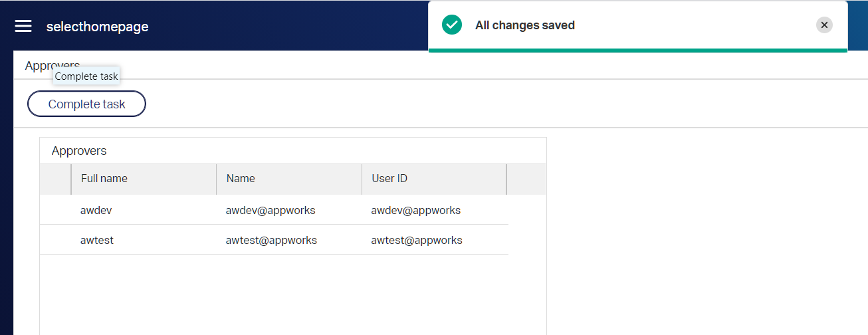Click the row selector cell for awdev

click(x=55, y=210)
